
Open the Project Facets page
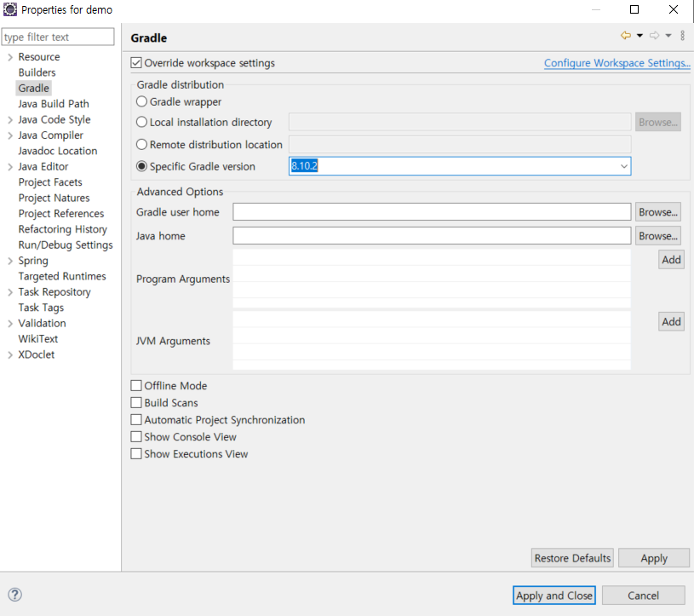pos(50,182)
